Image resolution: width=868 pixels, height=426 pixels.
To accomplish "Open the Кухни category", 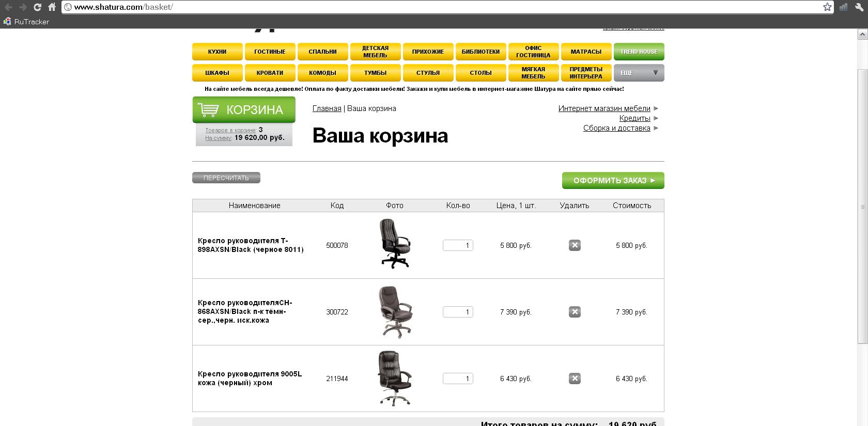I will (218, 52).
